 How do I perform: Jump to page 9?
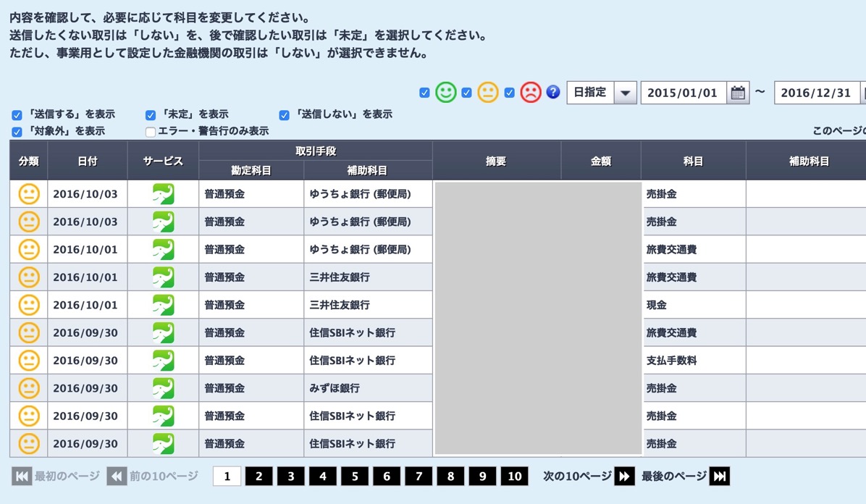coord(483,476)
